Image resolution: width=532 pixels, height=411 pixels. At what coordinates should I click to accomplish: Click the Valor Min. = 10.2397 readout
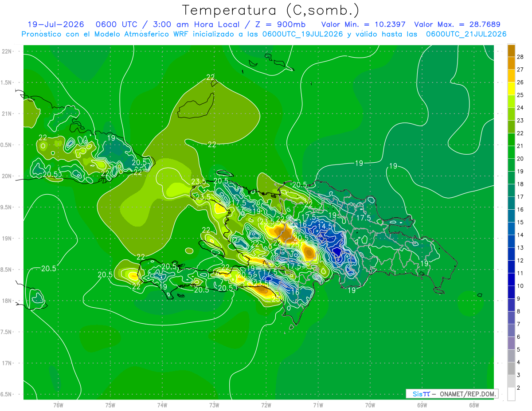pos(364,24)
